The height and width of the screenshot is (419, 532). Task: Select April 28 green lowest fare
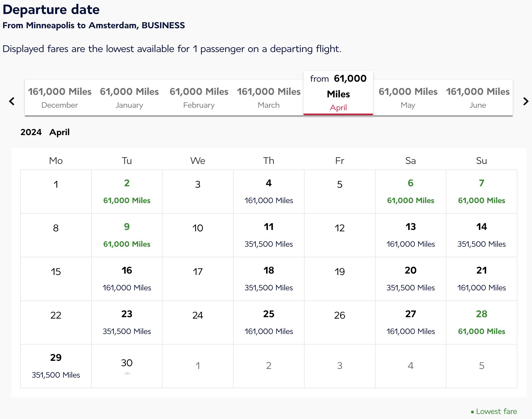coord(481,322)
